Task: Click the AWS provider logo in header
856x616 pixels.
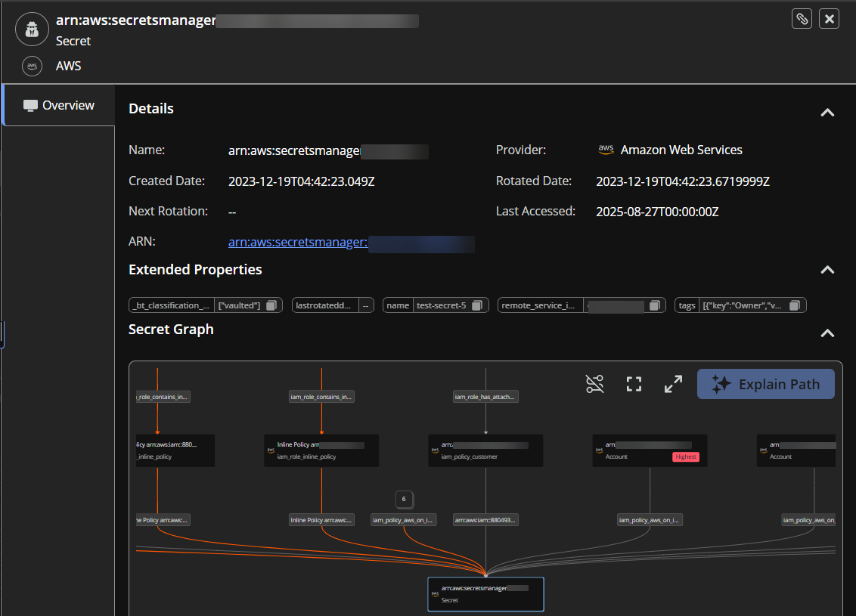Action: tap(33, 66)
